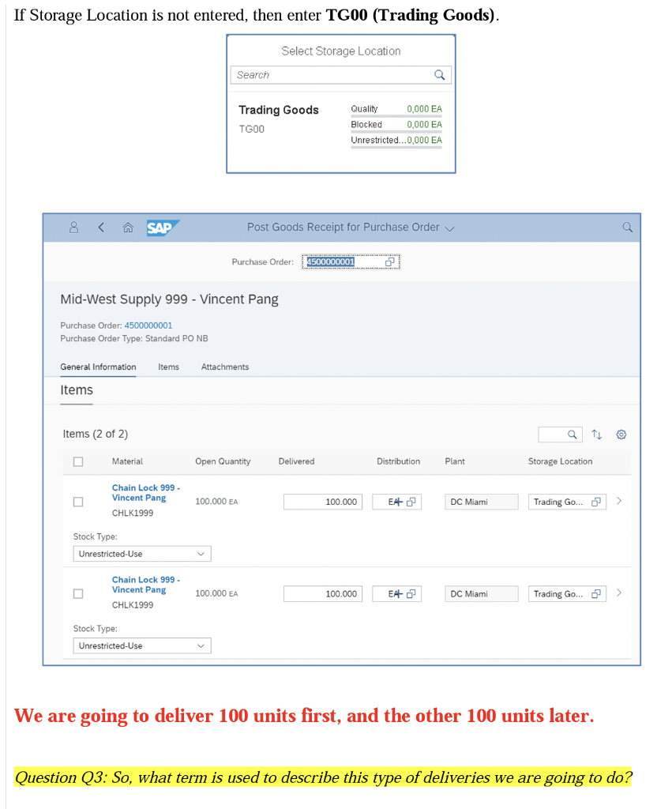The height and width of the screenshot is (809, 672).
Task: Click the Storage Location column header
Action: pos(560,461)
